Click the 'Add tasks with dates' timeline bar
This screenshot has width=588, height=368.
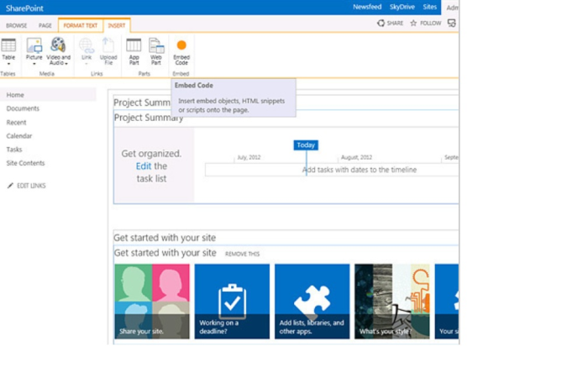tap(332, 170)
